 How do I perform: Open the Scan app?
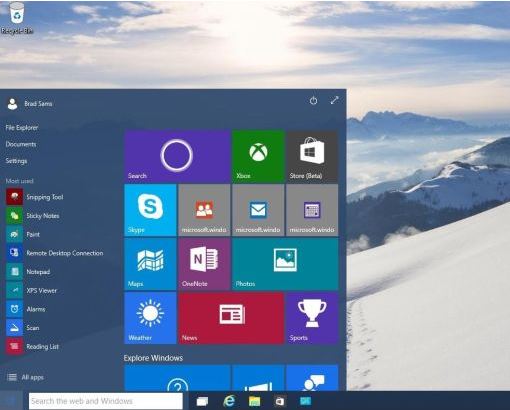point(23,328)
